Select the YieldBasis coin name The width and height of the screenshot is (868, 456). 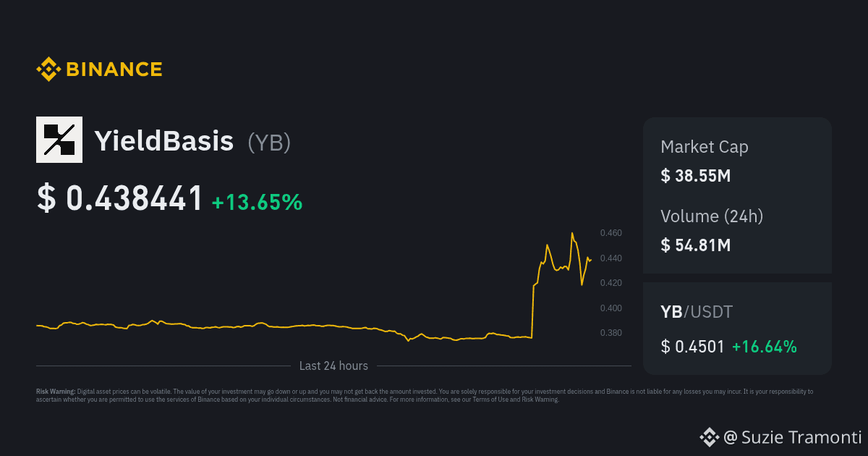pyautogui.click(x=164, y=141)
